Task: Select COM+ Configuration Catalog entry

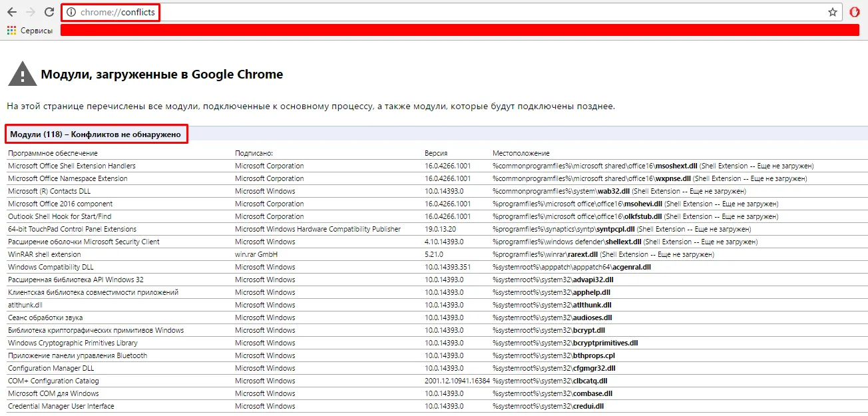Action: click(x=53, y=381)
